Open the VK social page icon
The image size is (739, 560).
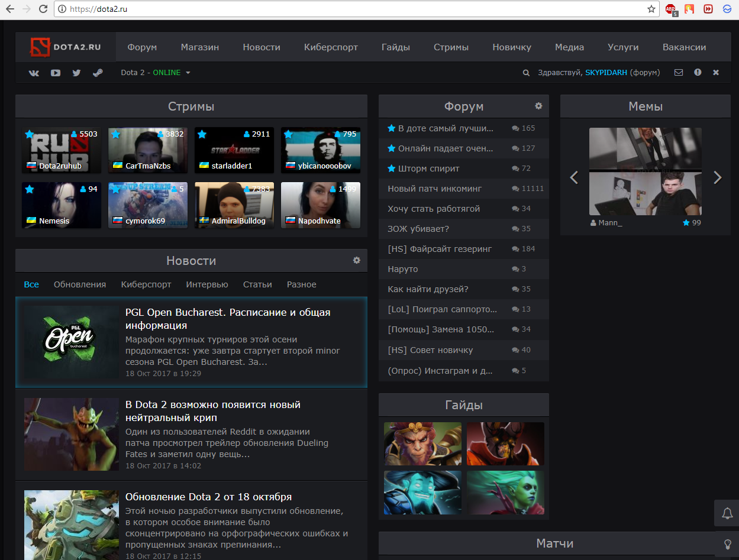34,73
